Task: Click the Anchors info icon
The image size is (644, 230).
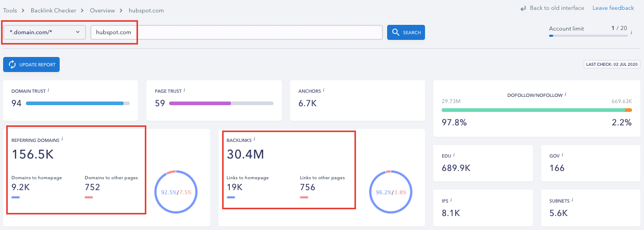Action: [x=324, y=90]
